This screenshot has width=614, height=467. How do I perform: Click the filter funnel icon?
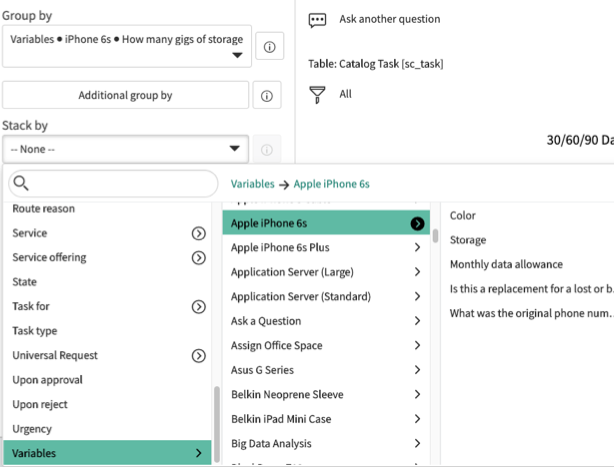tap(317, 95)
